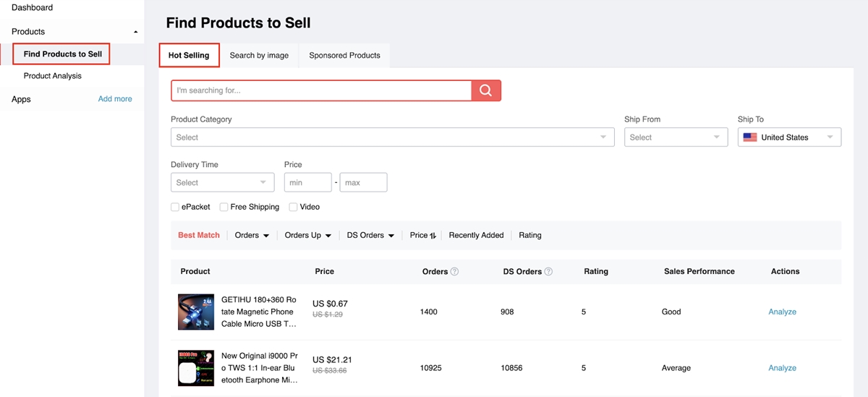
Task: Focus the 'I'm searching for' field
Action: [x=322, y=90]
